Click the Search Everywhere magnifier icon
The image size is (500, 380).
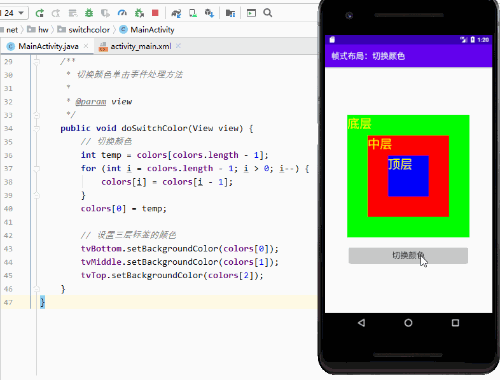coord(268,13)
